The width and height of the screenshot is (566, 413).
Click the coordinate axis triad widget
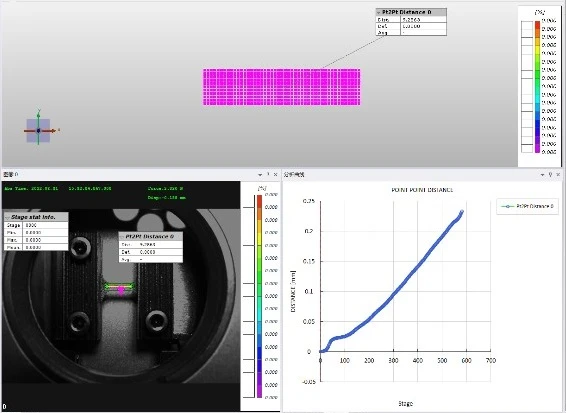tap(38, 130)
